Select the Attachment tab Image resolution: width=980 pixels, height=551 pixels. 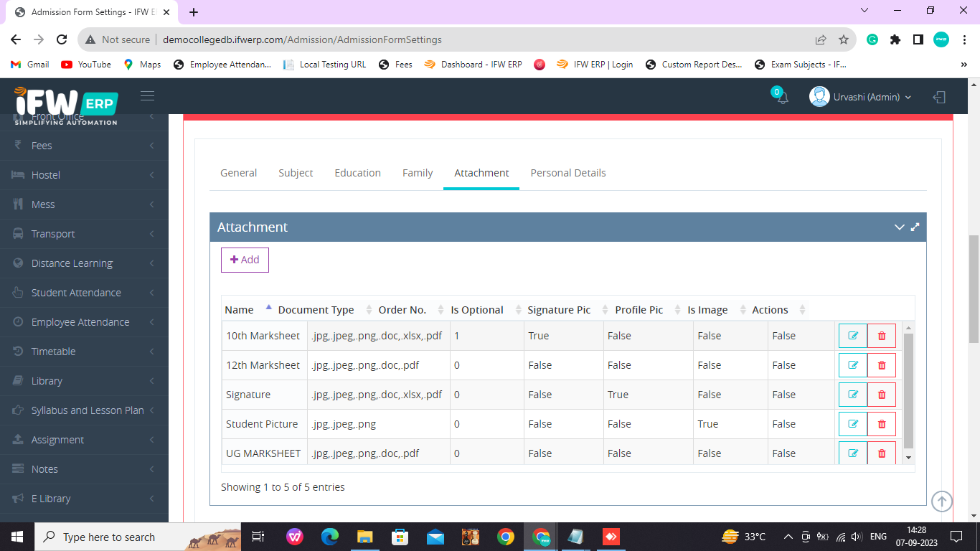[481, 173]
